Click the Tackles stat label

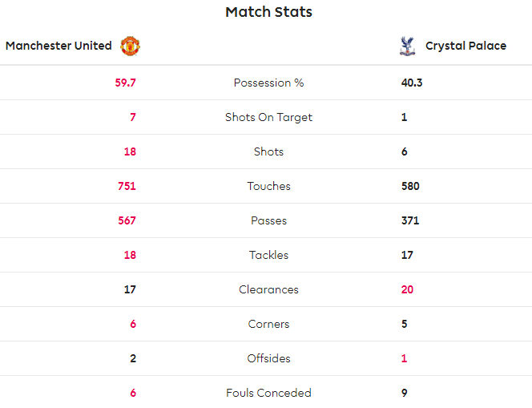click(268, 255)
